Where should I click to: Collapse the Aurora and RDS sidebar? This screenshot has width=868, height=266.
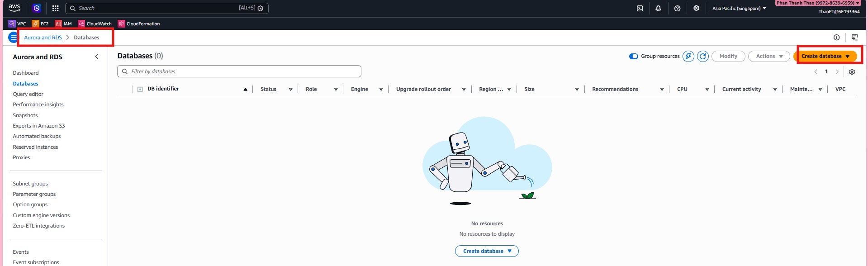[x=96, y=57]
